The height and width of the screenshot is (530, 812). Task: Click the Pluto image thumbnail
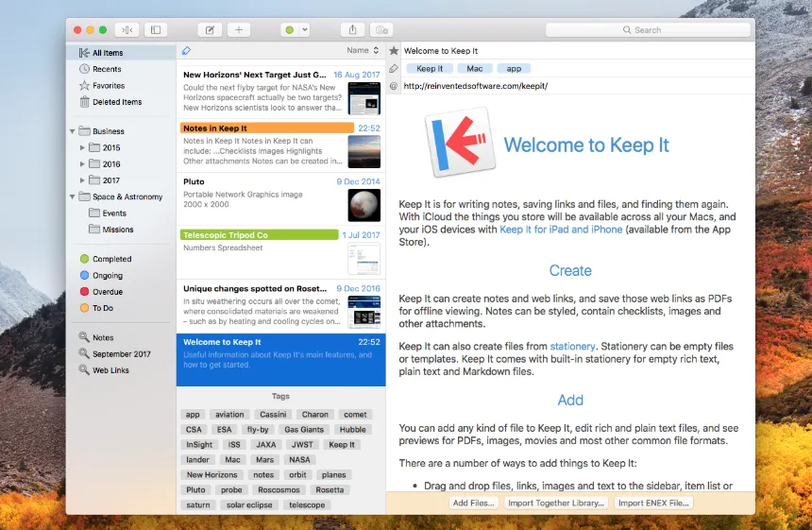[364, 205]
